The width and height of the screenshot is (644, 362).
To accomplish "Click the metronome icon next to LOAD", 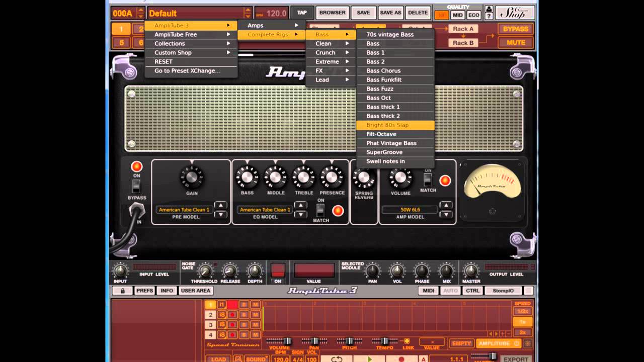I will click(237, 359).
